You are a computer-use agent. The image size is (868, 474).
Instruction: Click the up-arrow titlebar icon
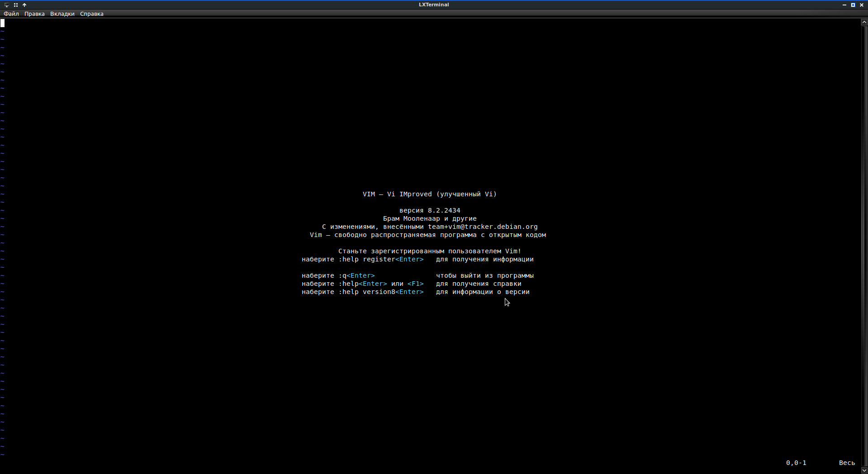pos(24,5)
